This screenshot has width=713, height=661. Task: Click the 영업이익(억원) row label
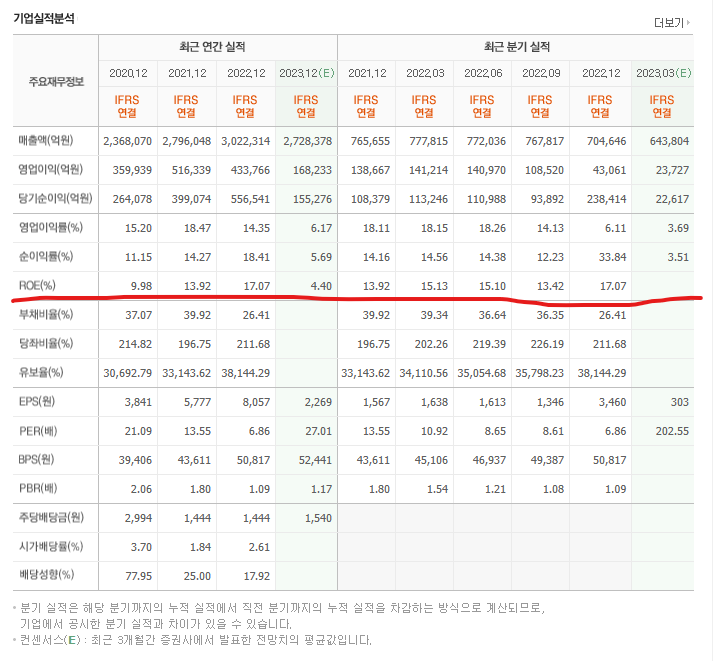(50, 170)
